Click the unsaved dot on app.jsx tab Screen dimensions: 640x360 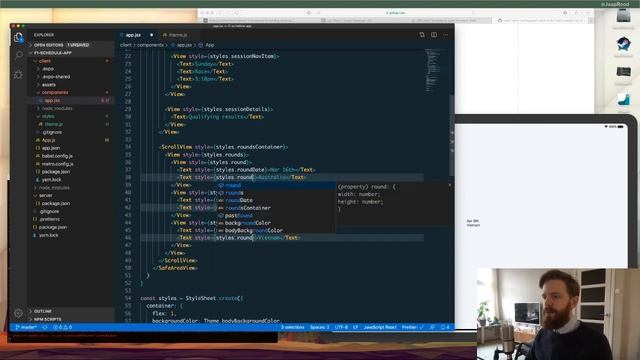151,35
